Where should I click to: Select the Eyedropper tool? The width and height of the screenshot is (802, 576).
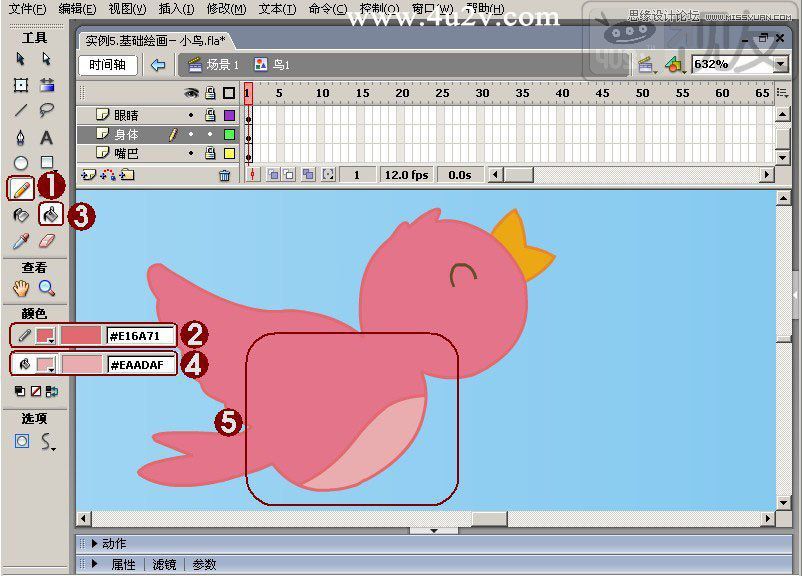20,241
